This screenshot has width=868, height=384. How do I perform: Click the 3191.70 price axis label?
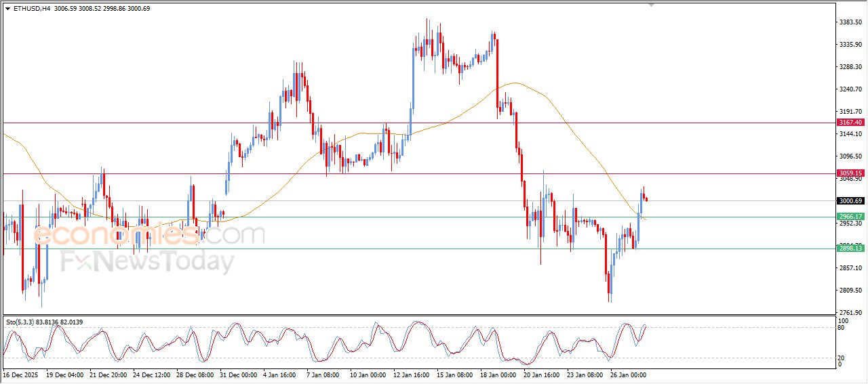850,112
